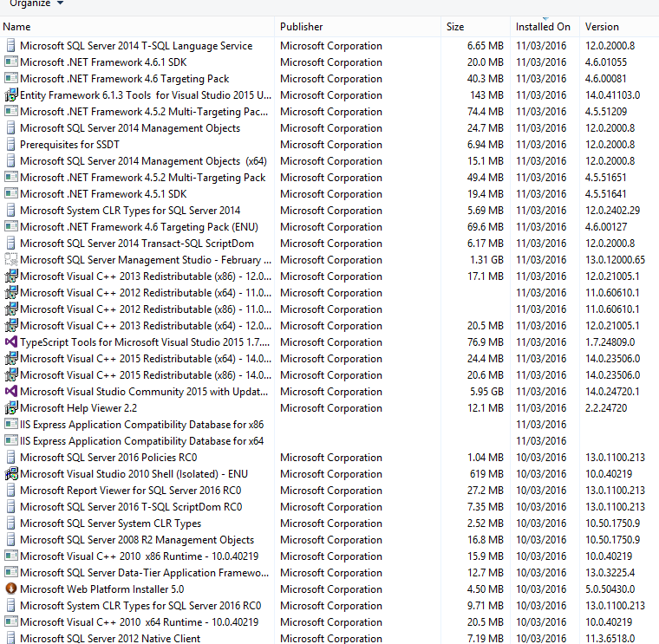Click icon of .NET Framework 4.5.1 SDK
This screenshot has width=659, height=644.
[11, 193]
